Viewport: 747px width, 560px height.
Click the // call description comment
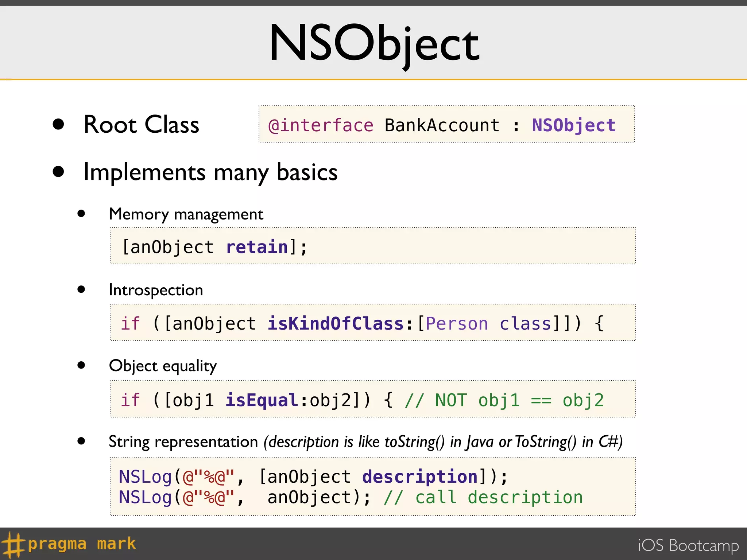[x=483, y=497]
